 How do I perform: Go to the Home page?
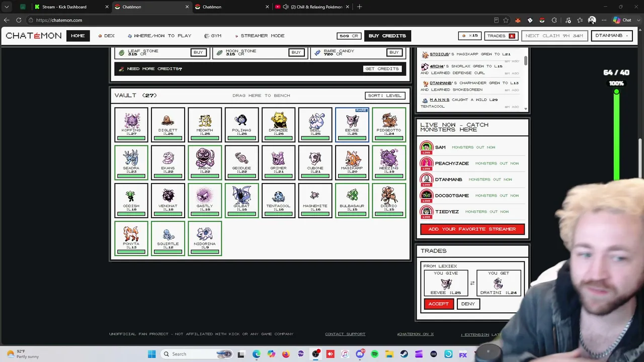[x=77, y=36]
